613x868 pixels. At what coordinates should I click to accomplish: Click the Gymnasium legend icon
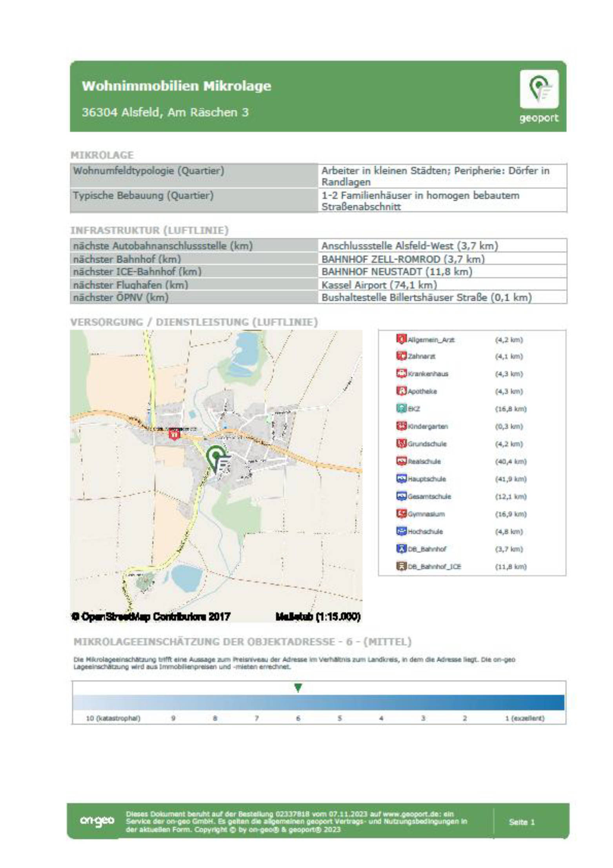coord(401,514)
